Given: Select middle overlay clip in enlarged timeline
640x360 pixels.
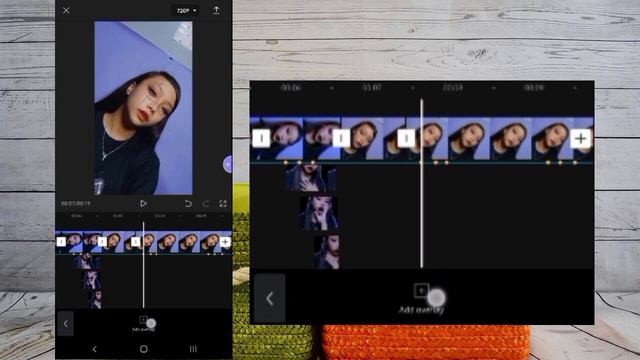Looking at the screenshot, I should coord(319,213).
